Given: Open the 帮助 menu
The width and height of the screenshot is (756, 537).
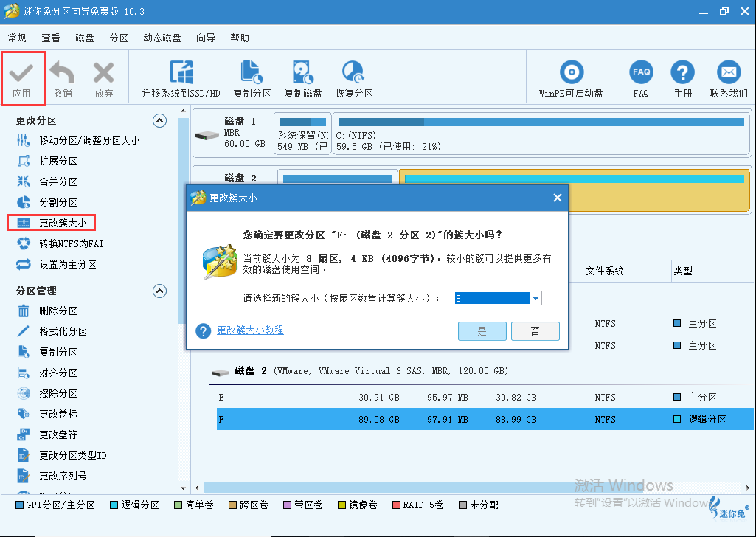Looking at the screenshot, I should tap(240, 38).
